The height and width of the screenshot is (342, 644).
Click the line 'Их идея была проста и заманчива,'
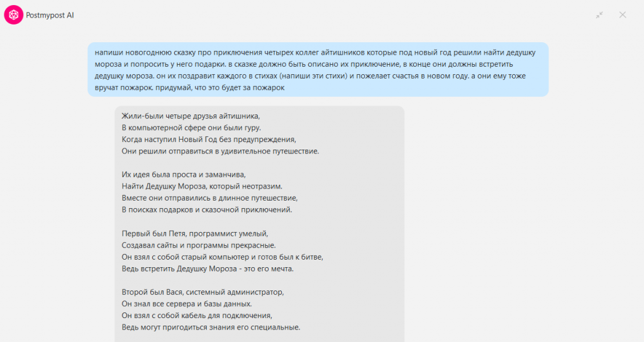pos(184,175)
